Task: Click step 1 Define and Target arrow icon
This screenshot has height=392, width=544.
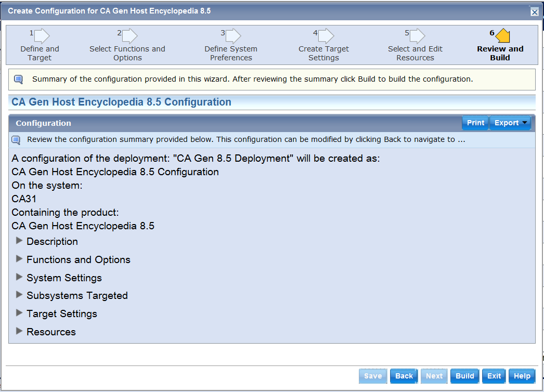Action: click(42, 36)
